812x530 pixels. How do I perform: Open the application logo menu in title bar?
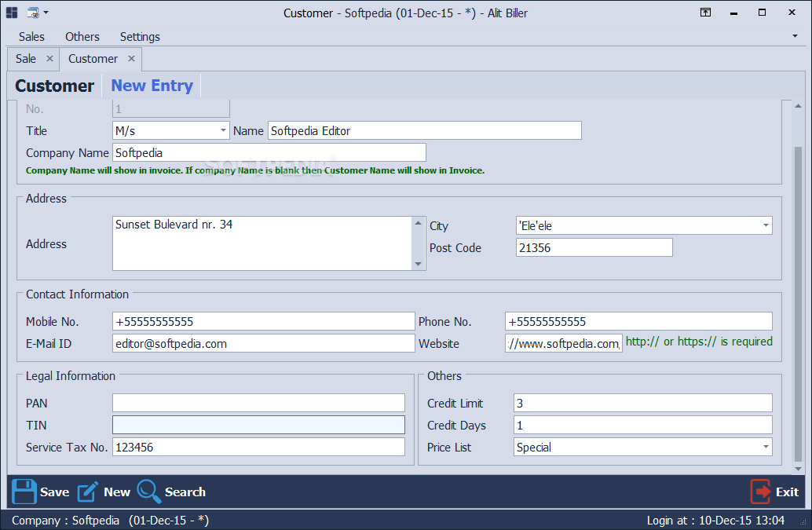coord(12,13)
